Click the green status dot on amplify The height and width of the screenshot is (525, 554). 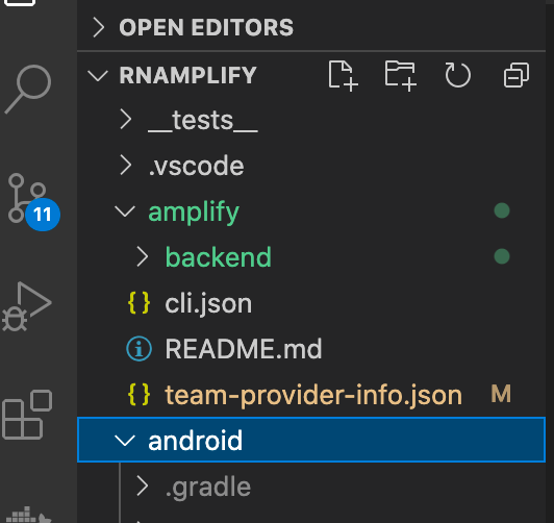tap(502, 211)
